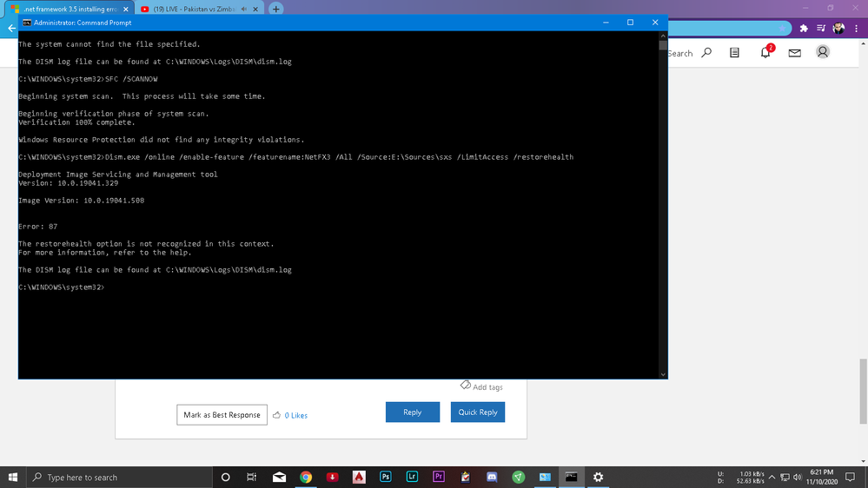Image resolution: width=868 pixels, height=488 pixels.
Task: Click the browser page scrollbar thumb
Action: 863,391
